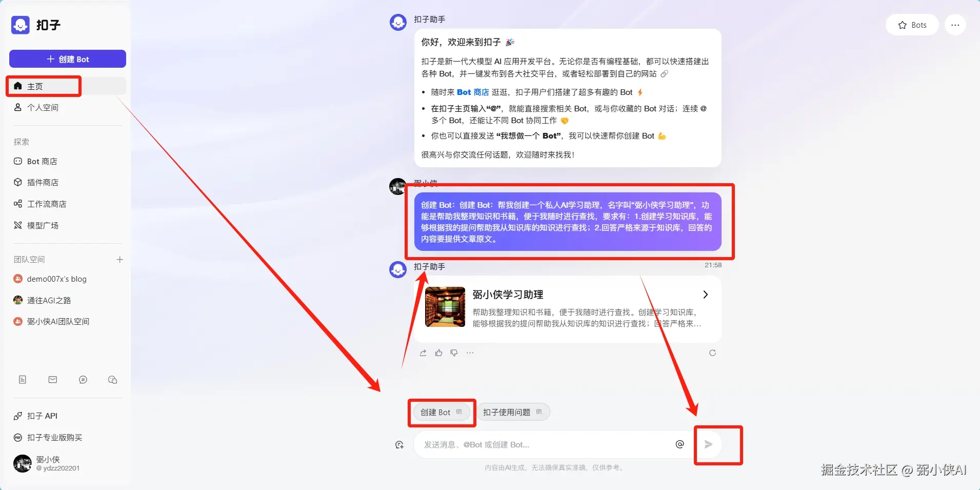Open the 弼小侠 user profile avatar
This screenshot has height=490, width=980.
coord(22,463)
